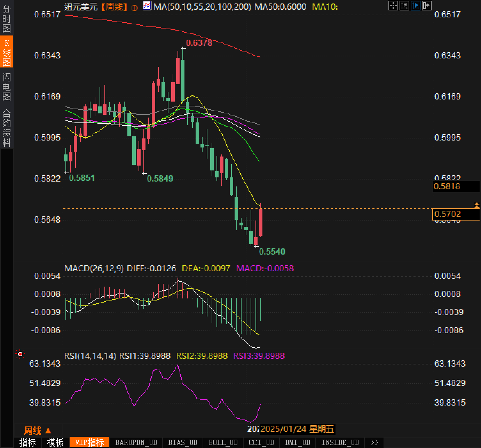The height and width of the screenshot is (448, 481).
Task: Open the 合约资料 sidebar tab
Action: pos(7,128)
